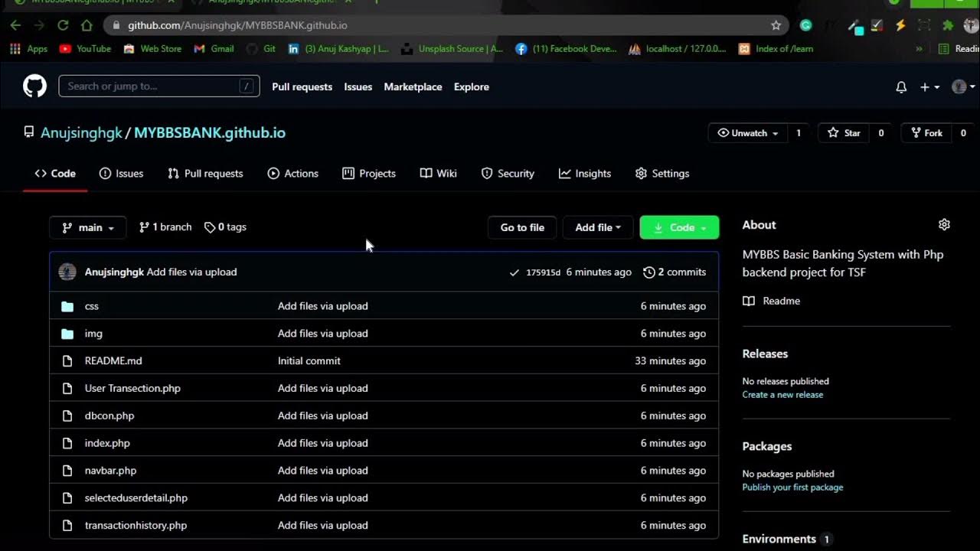Viewport: 980px width, 551px height.
Task: Reload the page
Action: pos(63,25)
